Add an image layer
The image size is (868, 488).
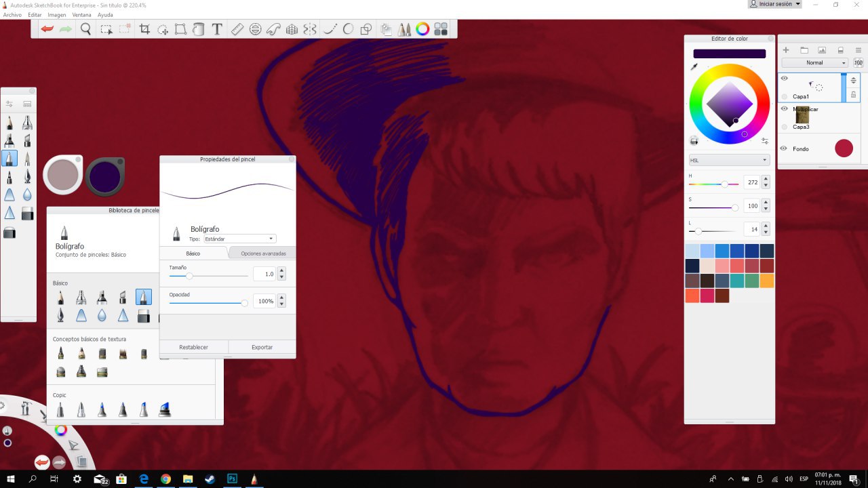click(x=822, y=50)
